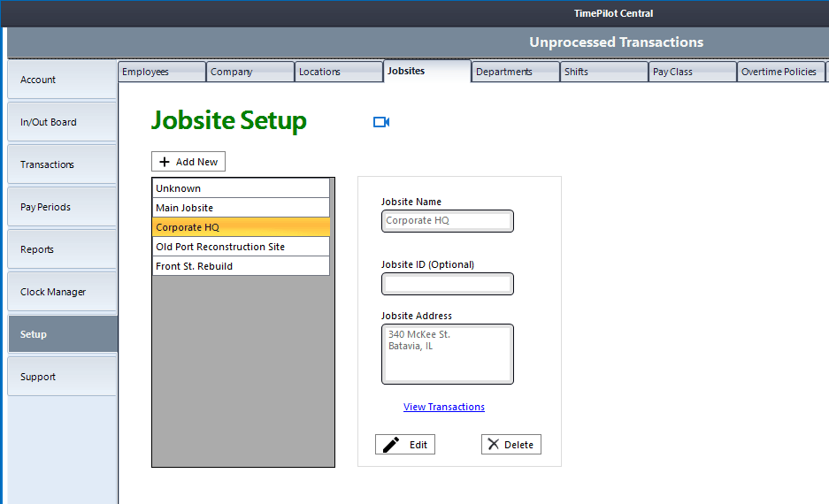Click the jobsite list scrollbar
Image resolution: width=829 pixels, height=504 pixels.
(x=333, y=227)
